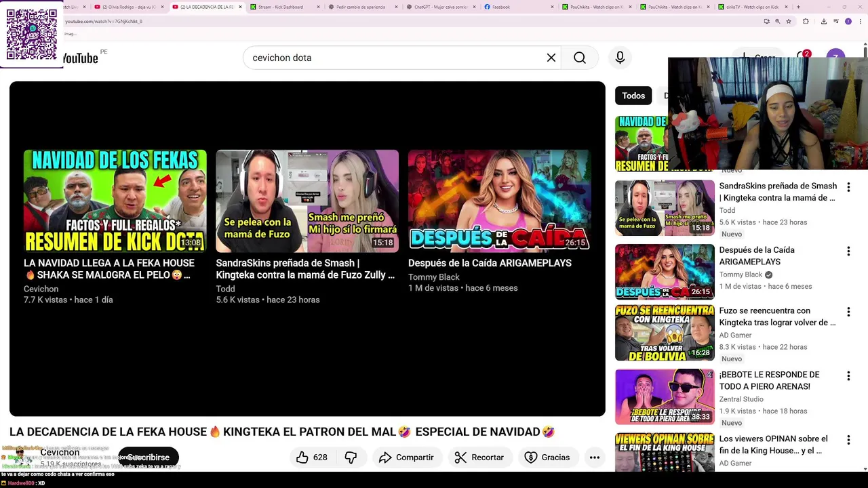Viewport: 868px width, 488px height.
Task: Click the Recortar clip button
Action: [479, 457]
